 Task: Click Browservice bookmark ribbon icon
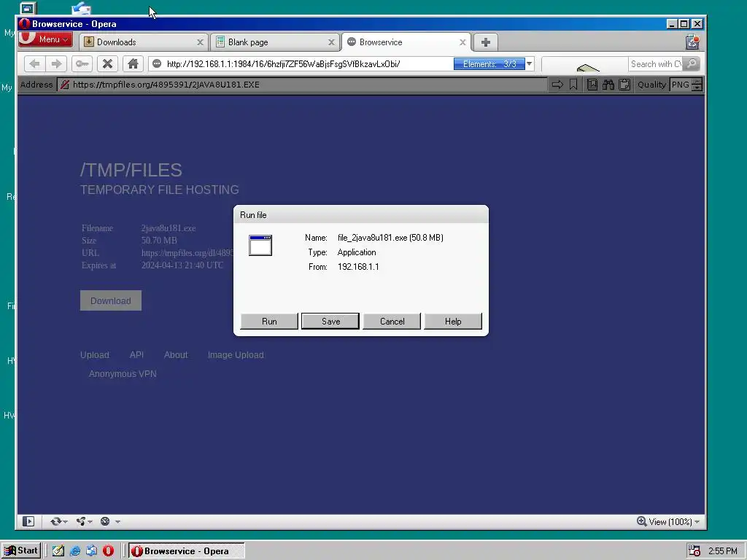tap(573, 85)
